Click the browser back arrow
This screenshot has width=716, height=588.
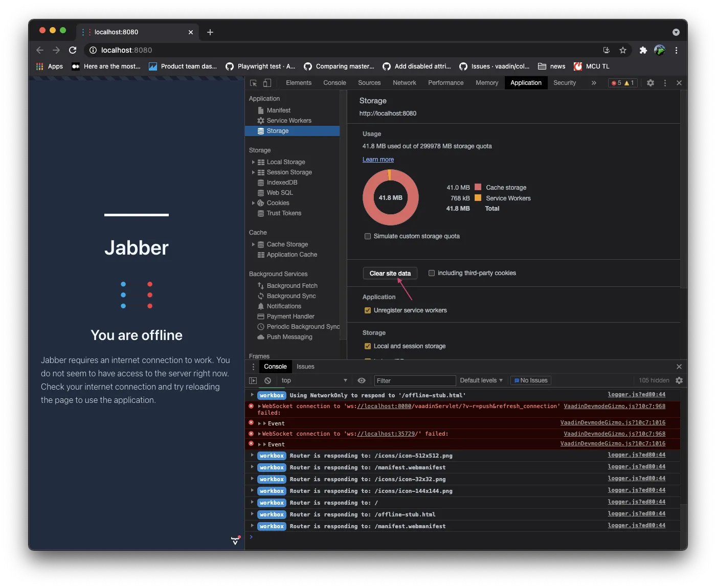[x=40, y=50]
